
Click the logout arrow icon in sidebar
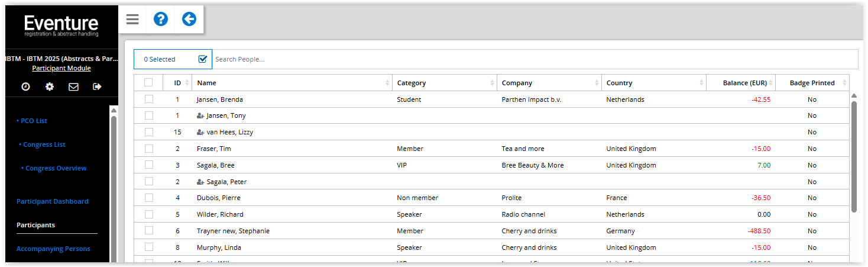tap(97, 86)
